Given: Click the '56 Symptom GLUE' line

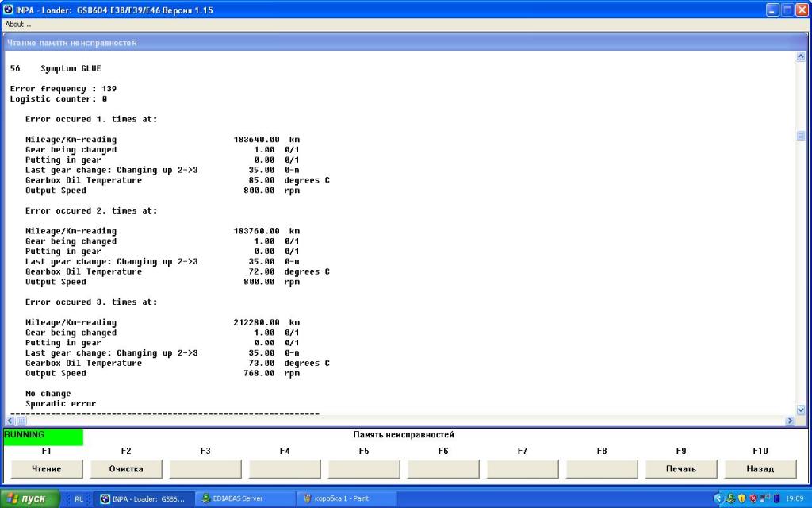Looking at the screenshot, I should (56, 68).
